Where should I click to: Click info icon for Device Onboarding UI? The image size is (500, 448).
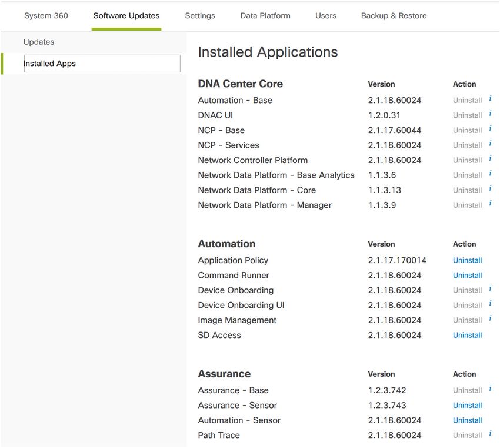pos(490,304)
